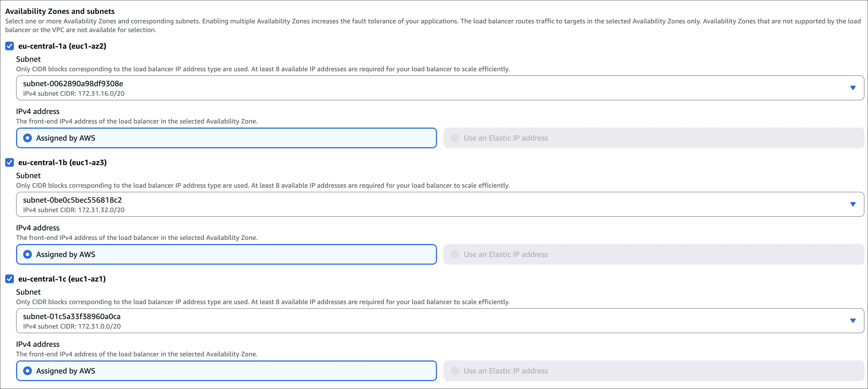Select Assigned by AWS for eu-central-1c
Screen dimensions: 868x389
(x=66, y=371)
